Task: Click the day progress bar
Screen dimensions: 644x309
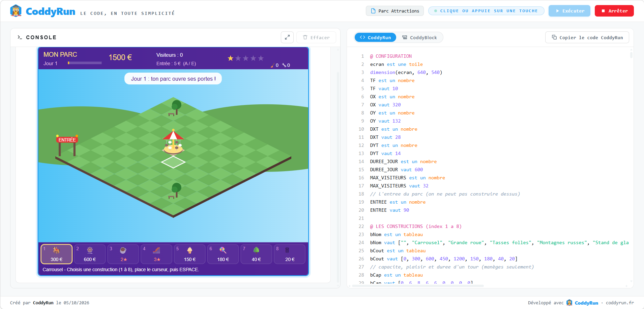Action: 85,63
